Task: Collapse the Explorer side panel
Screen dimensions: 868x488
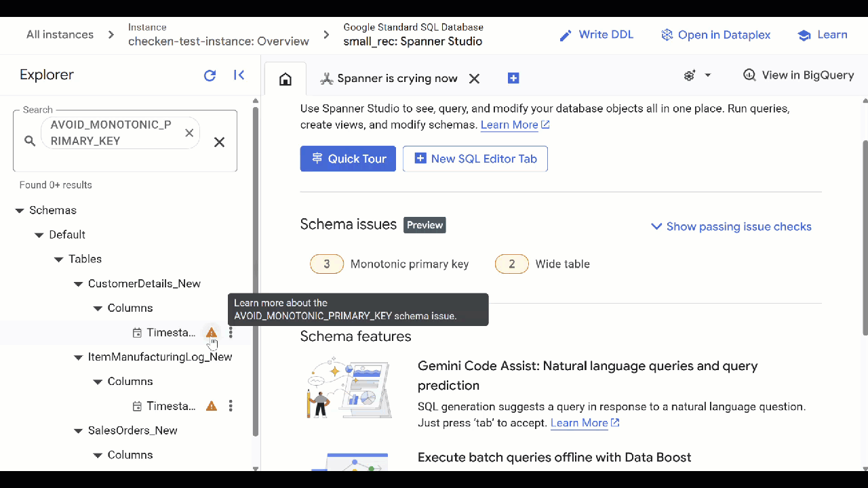Action: pos(239,75)
